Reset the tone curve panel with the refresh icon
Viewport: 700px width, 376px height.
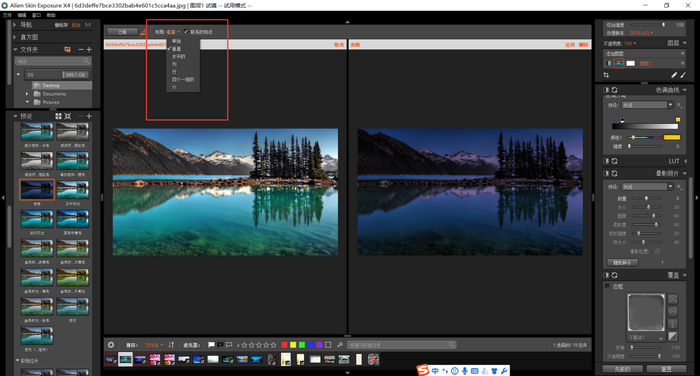pos(615,90)
